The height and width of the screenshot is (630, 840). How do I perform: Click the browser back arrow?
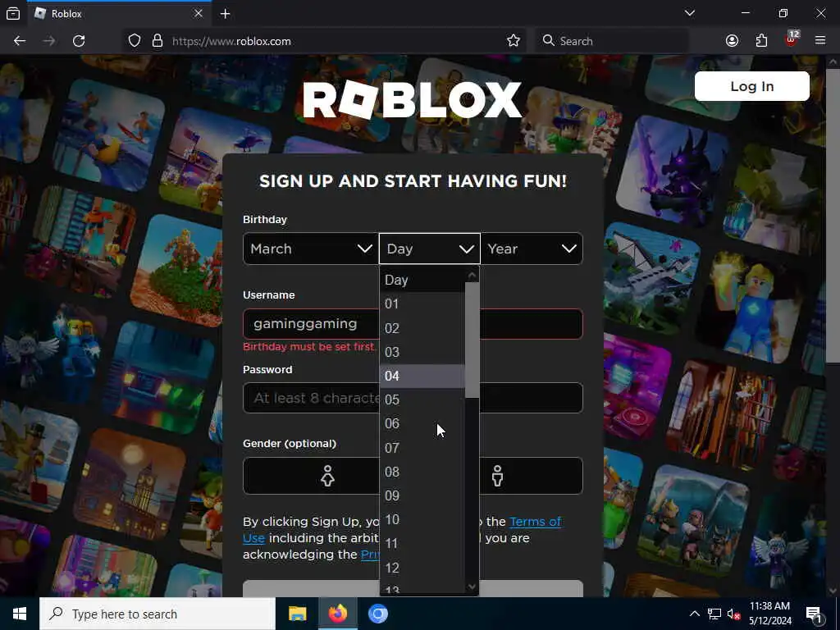click(x=20, y=41)
